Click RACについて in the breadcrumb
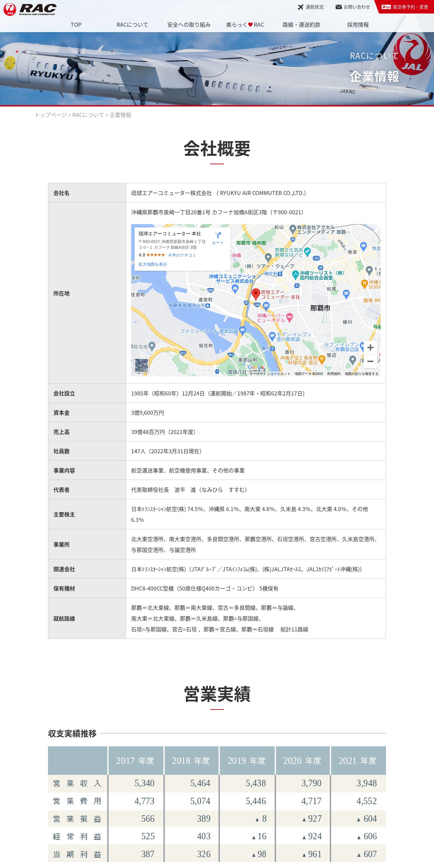 pyautogui.click(x=88, y=115)
